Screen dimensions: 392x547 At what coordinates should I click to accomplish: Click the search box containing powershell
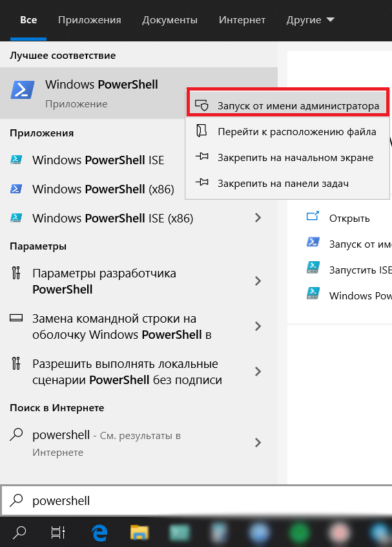coord(197,500)
